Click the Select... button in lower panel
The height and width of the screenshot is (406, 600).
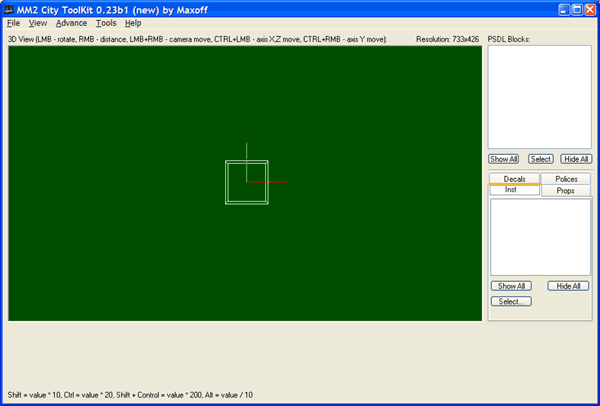(511, 301)
